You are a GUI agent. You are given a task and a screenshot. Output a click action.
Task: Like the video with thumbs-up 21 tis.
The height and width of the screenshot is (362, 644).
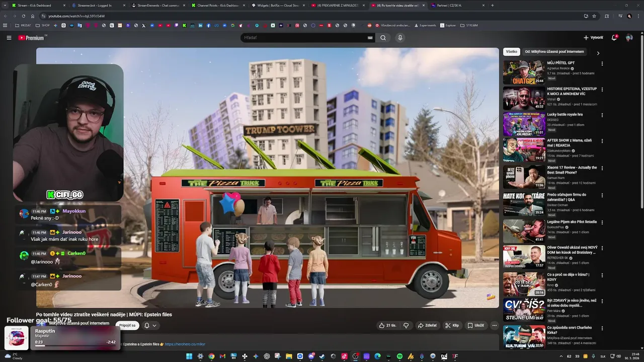pyautogui.click(x=387, y=325)
